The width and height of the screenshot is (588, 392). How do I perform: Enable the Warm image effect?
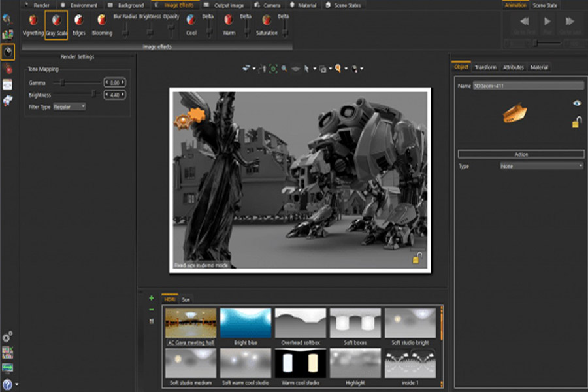[227, 21]
